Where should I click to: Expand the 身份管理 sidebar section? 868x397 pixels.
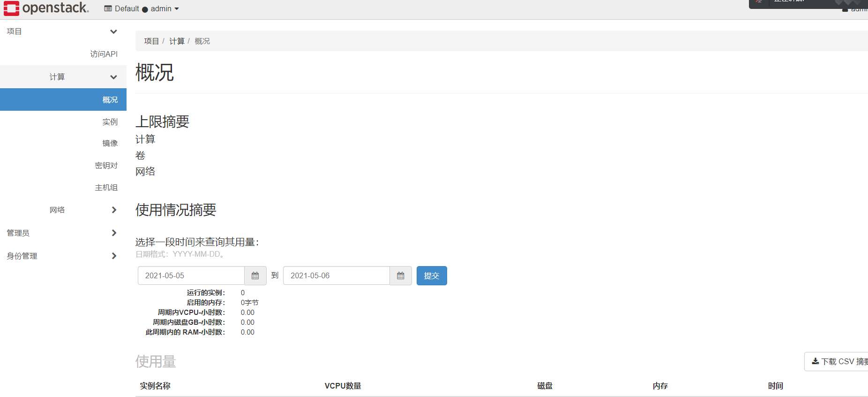pyautogui.click(x=63, y=256)
